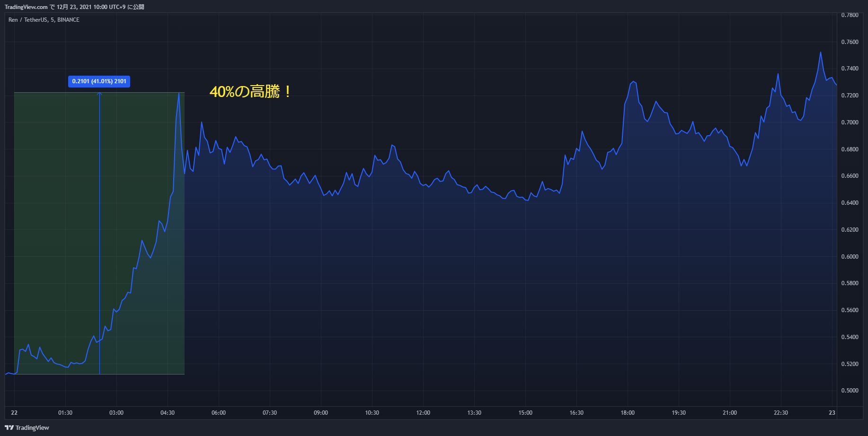Click the 0.5000 price axis label
Viewport: 868px width, 436px height.
(850, 391)
